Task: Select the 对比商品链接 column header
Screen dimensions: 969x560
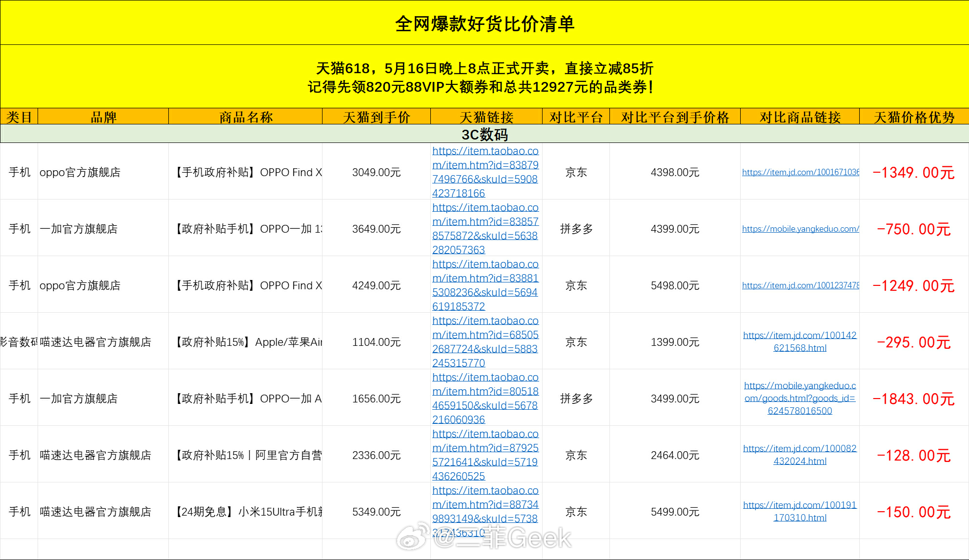Action: 800,117
